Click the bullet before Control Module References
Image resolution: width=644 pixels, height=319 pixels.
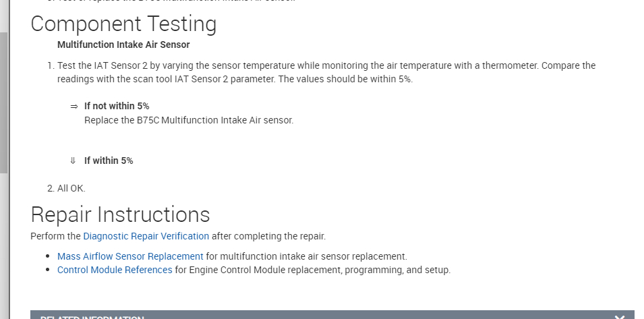coord(48,270)
